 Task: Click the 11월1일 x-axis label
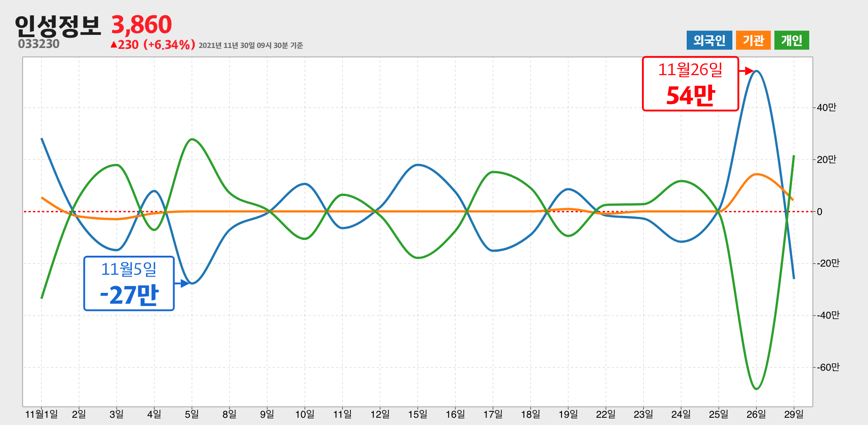(42, 414)
